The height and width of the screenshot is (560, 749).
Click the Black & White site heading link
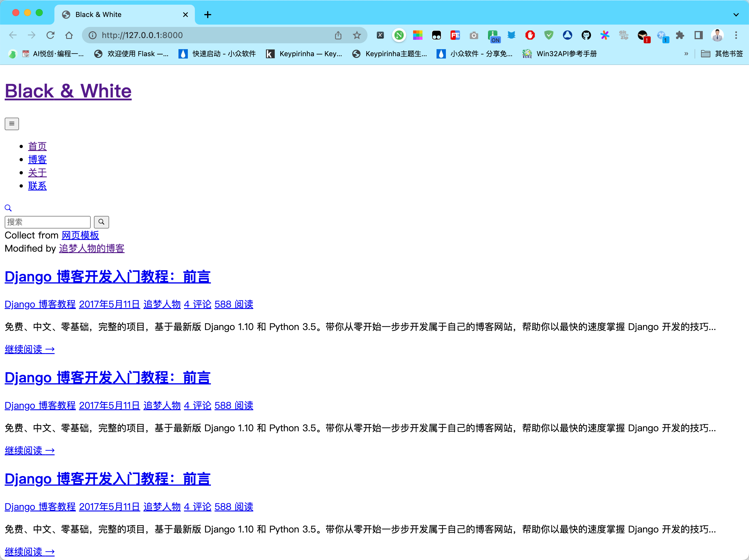tap(68, 91)
